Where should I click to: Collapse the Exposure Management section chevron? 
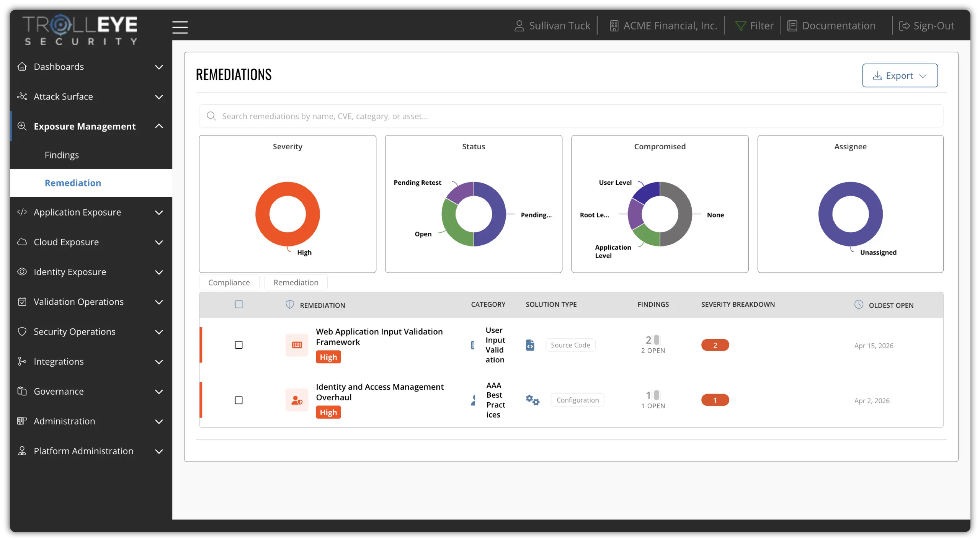pos(159,126)
